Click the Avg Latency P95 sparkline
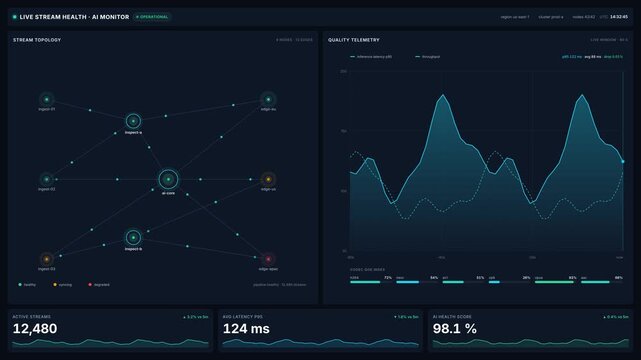 320,343
